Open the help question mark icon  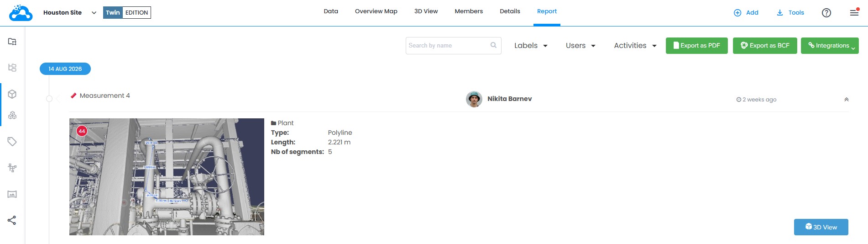[x=826, y=13]
